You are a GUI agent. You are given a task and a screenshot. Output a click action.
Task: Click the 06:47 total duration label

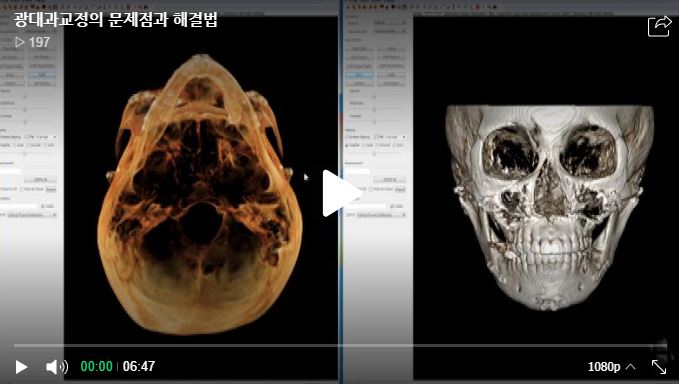point(139,366)
